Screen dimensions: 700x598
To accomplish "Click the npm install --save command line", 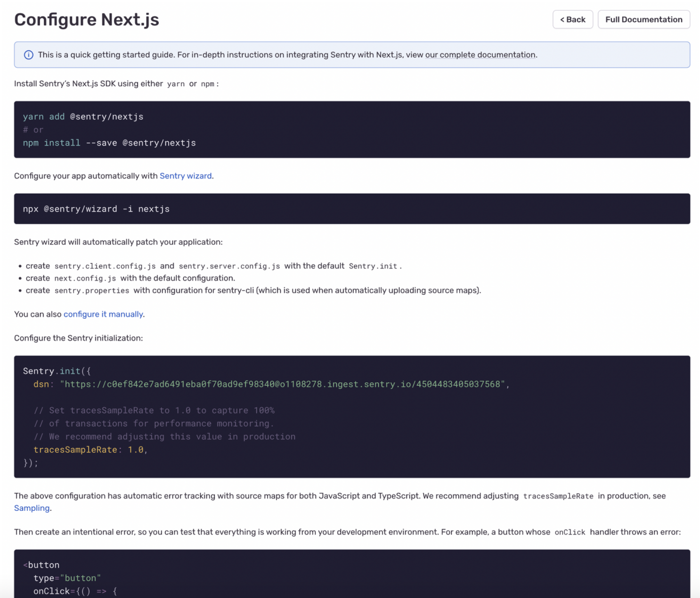I will (109, 143).
